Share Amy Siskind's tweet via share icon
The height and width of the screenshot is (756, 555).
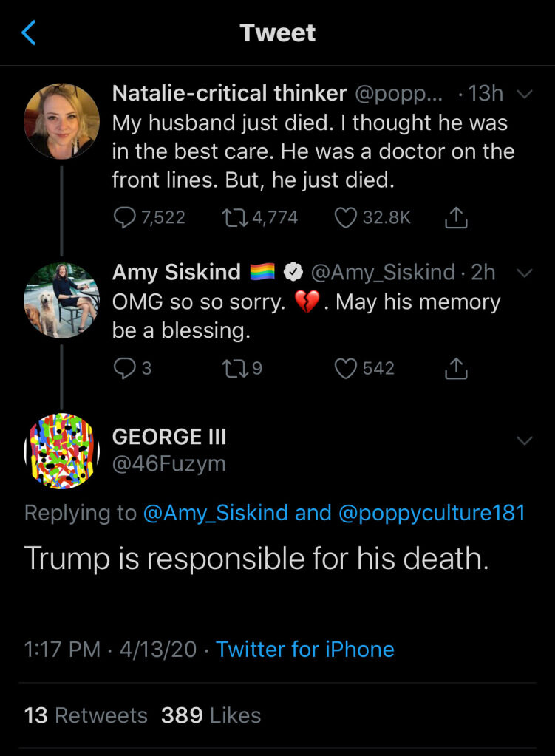[x=456, y=368]
